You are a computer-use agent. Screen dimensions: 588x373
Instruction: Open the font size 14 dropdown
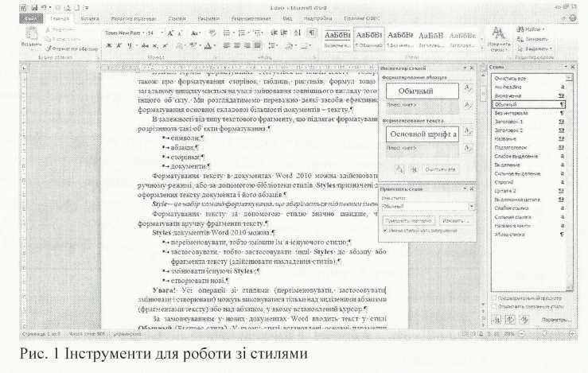162,33
